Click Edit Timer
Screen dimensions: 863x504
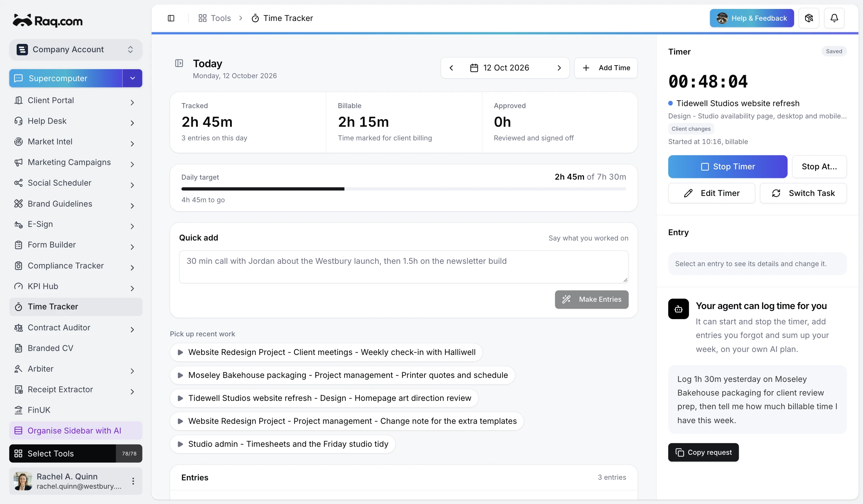tap(711, 193)
